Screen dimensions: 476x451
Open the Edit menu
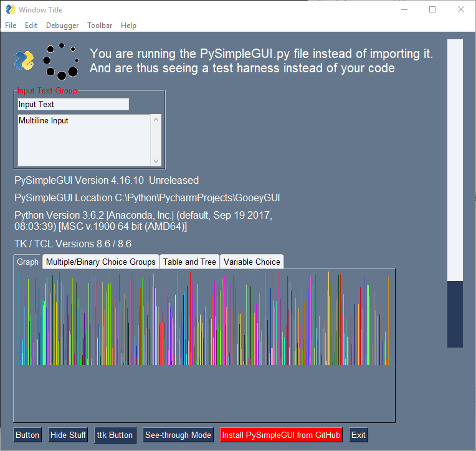31,26
